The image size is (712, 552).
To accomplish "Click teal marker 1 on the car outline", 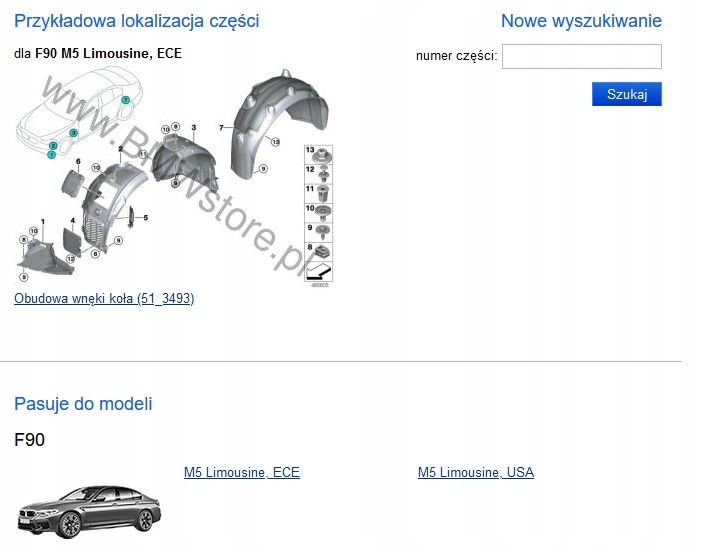I will pyautogui.click(x=51, y=155).
